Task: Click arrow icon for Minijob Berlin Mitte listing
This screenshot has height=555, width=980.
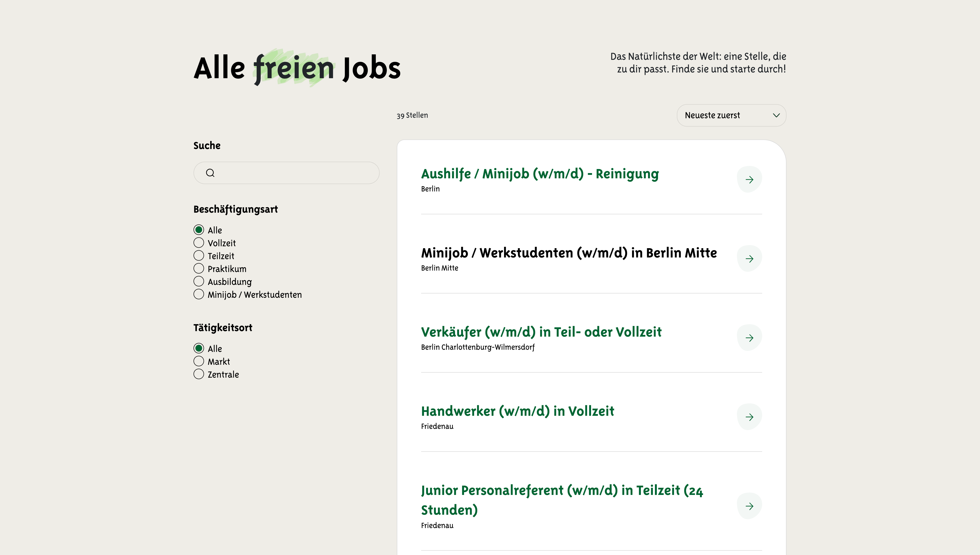Action: tap(749, 259)
